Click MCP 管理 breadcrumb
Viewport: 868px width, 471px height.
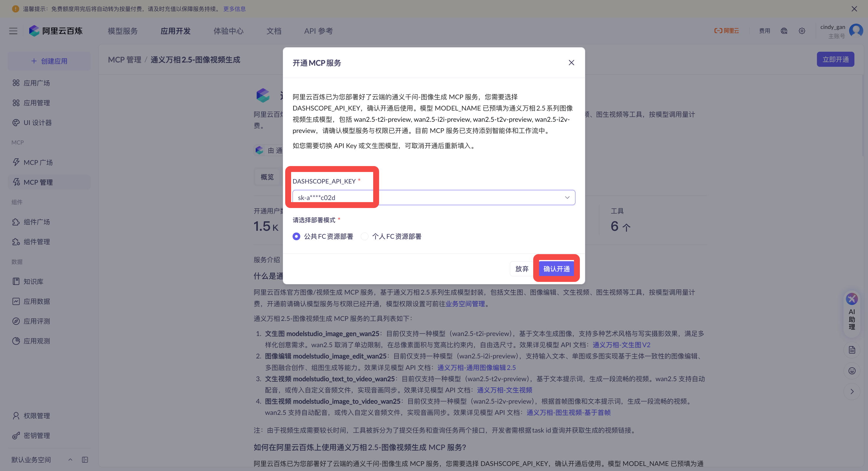[124, 60]
